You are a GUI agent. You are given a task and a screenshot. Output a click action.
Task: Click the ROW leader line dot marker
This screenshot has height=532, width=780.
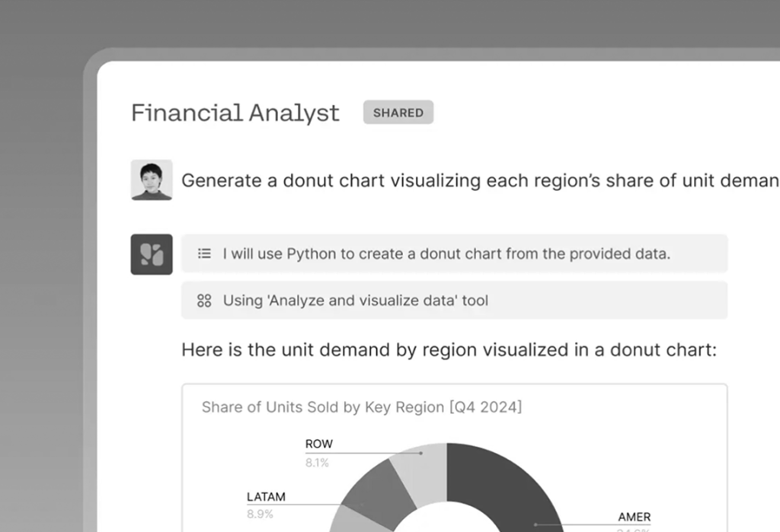click(x=420, y=453)
